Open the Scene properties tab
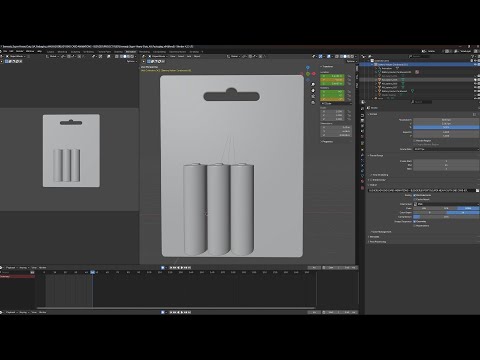 [362, 131]
